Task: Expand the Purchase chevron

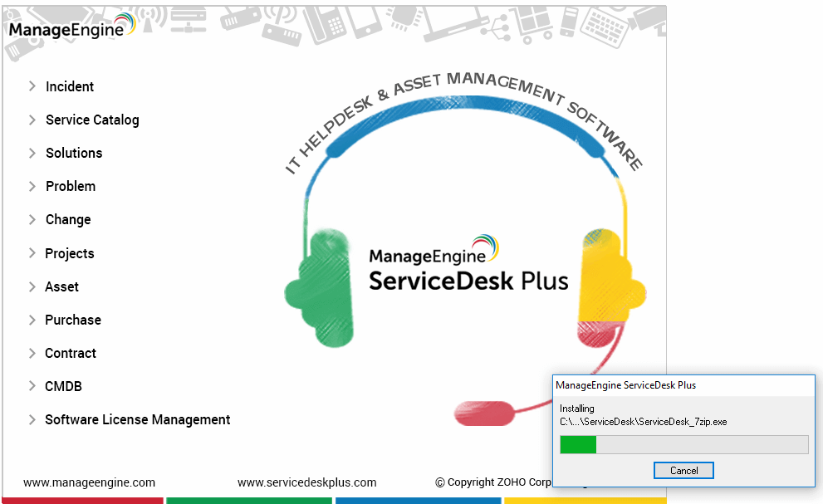Action: [32, 320]
